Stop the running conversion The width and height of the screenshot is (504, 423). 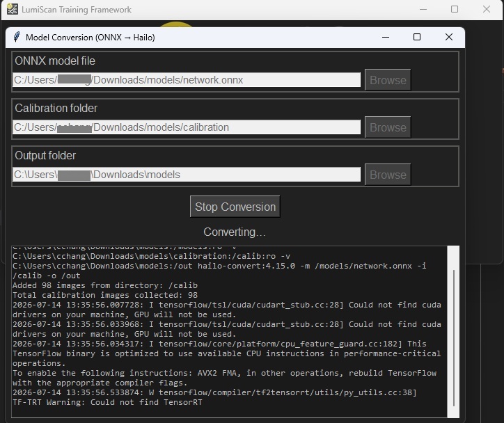(x=235, y=207)
